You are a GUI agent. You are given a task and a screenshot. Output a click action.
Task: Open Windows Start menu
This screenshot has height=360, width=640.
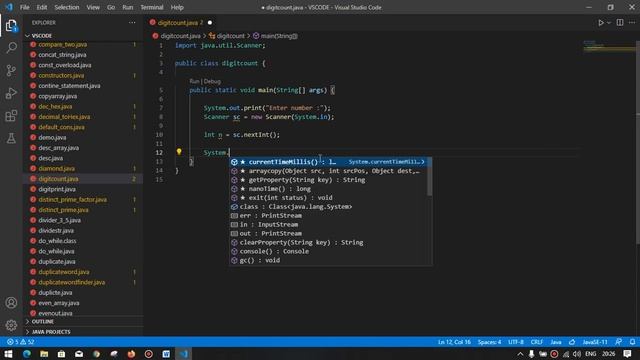(x=8, y=354)
